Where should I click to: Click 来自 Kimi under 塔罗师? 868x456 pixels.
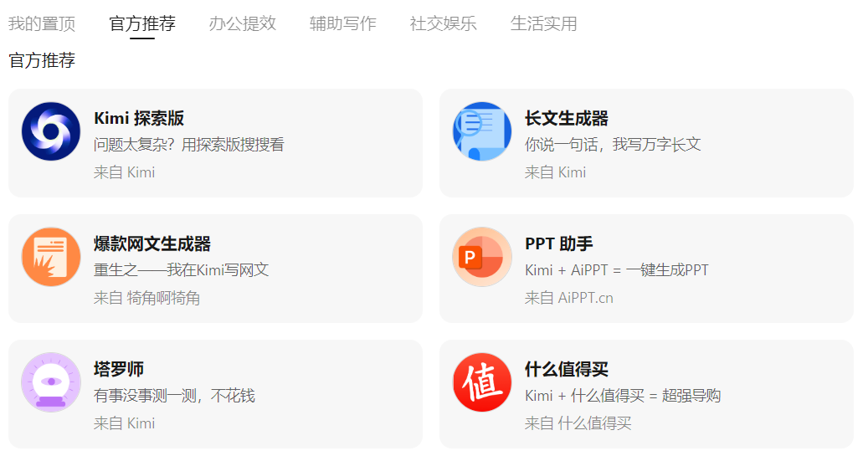[x=124, y=423]
